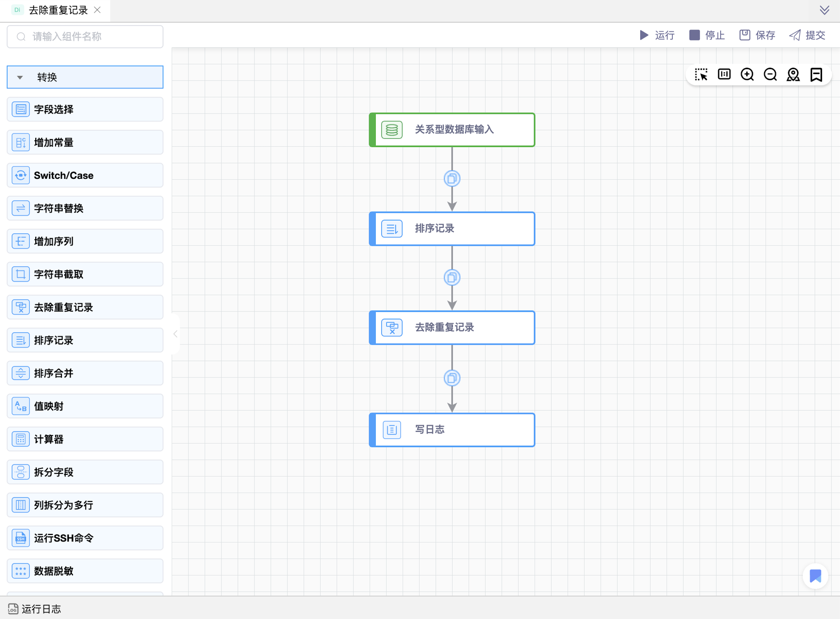
Task: Click copy icon between input and sort nodes
Action: 452,179
